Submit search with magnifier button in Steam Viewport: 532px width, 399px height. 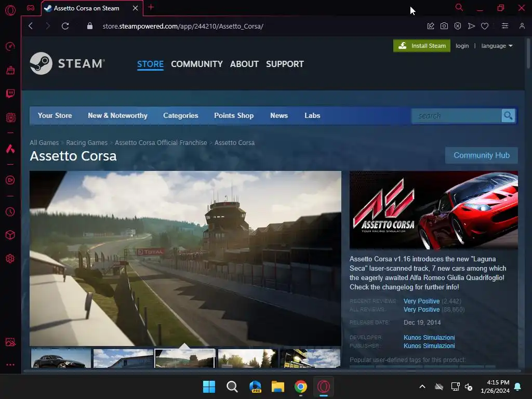pos(508,116)
